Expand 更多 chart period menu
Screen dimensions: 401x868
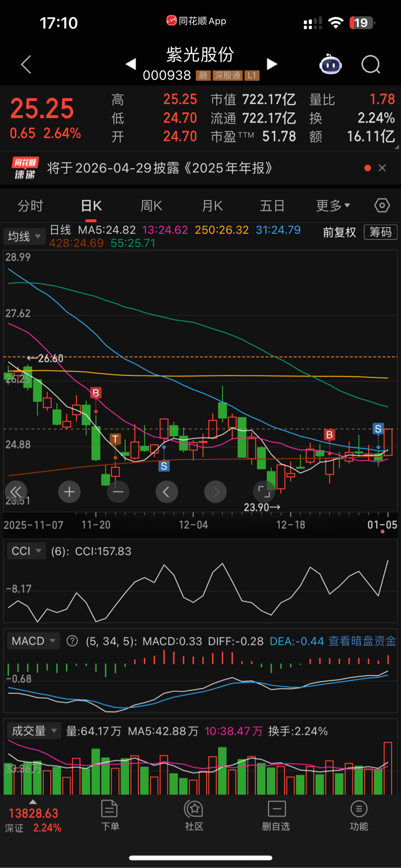(333, 205)
